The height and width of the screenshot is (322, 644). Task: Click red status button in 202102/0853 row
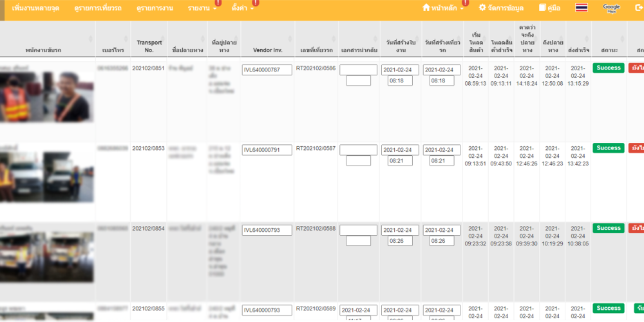(636, 148)
